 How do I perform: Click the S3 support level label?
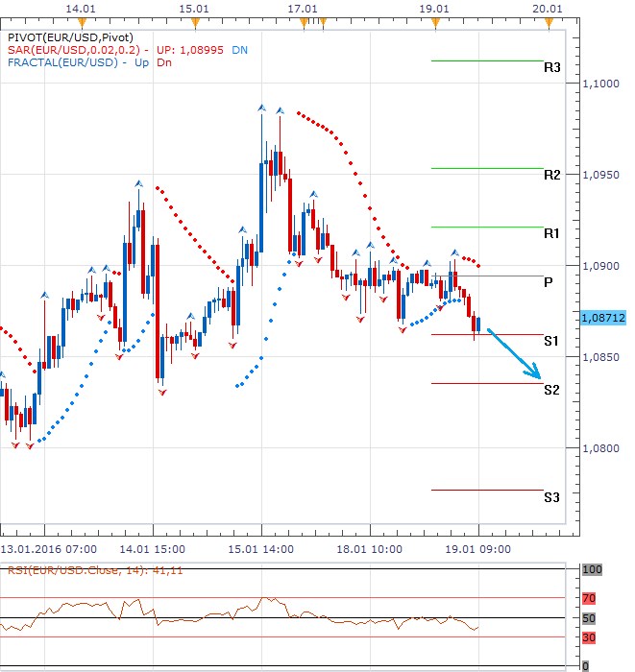click(551, 497)
